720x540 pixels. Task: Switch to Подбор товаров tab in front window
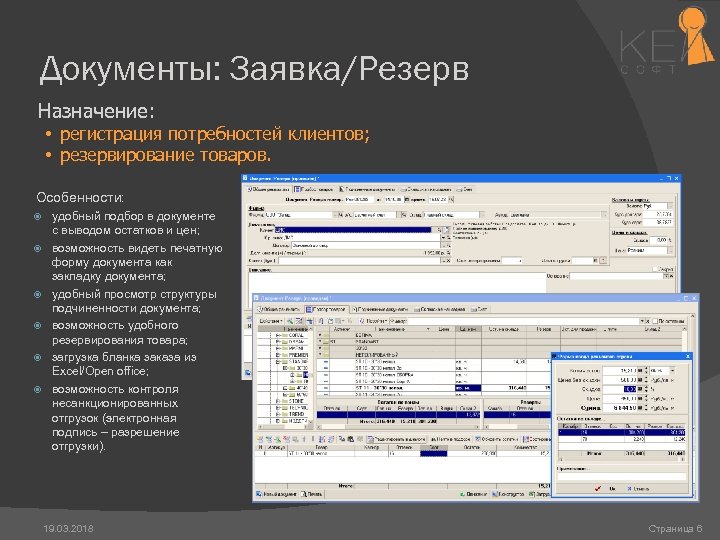pyautogui.click(x=326, y=309)
